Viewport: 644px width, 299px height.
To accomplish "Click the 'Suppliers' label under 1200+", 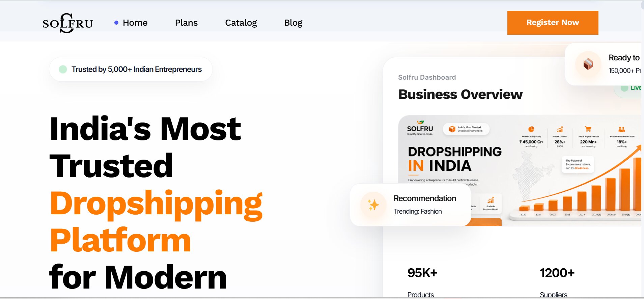I will [x=554, y=295].
